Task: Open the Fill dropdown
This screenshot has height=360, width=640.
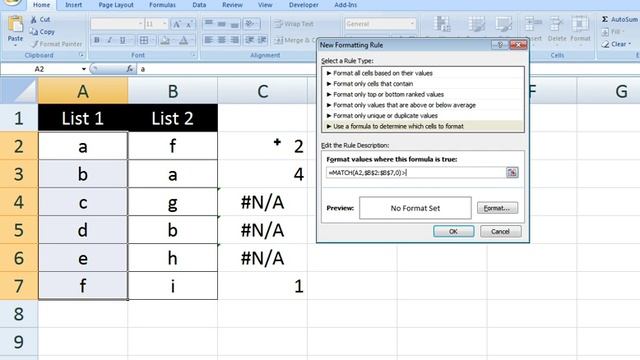Action: pyautogui.click(x=612, y=31)
